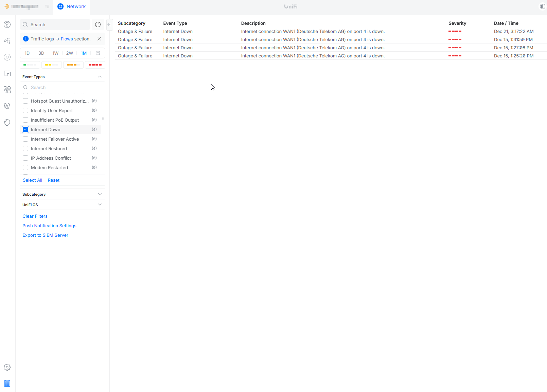Filter by orange severity level
Screen dimensions: 547x392
73,65
